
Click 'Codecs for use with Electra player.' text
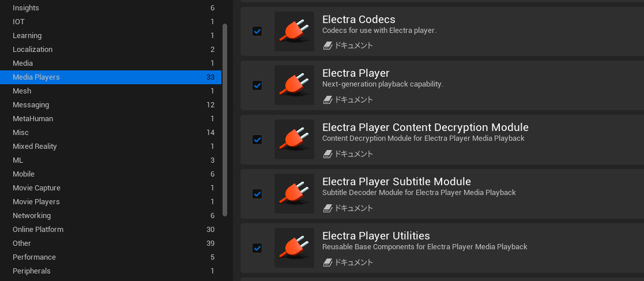(379, 31)
